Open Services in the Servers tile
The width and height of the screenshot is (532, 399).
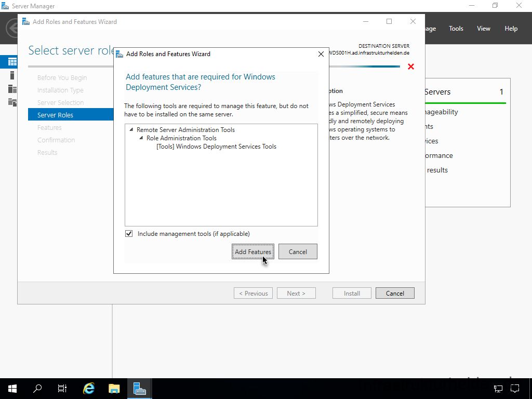432,141
